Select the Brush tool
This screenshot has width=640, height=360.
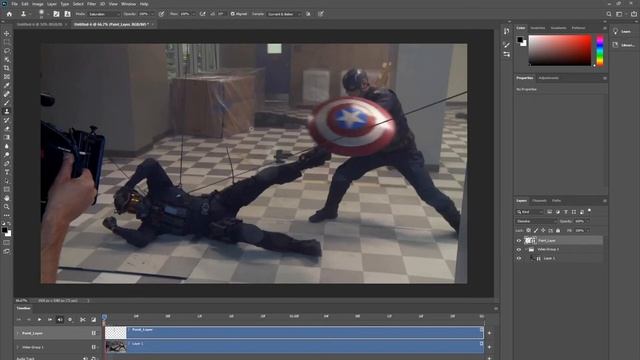tap(7, 103)
